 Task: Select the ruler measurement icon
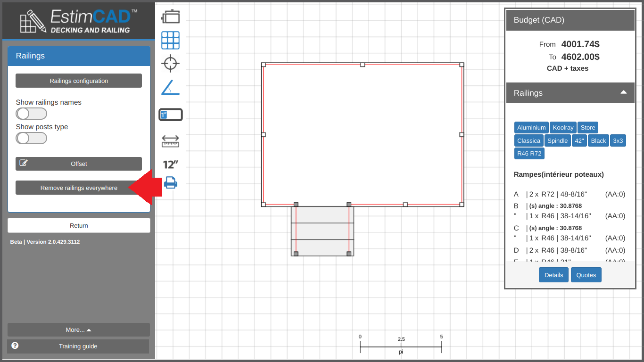tap(170, 141)
